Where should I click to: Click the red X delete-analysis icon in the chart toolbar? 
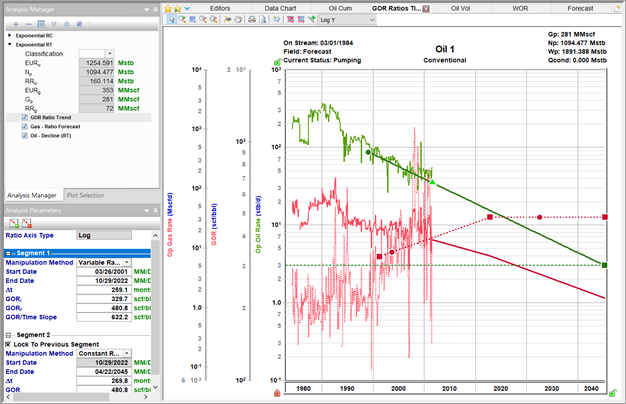291,19
